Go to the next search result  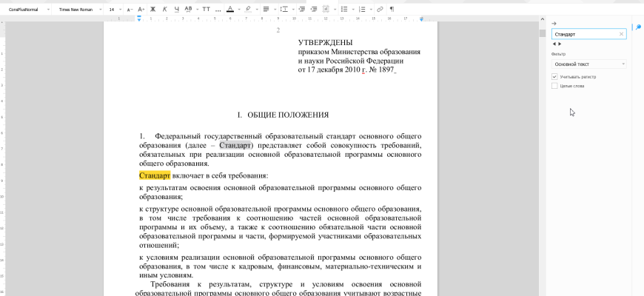pyautogui.click(x=560, y=44)
